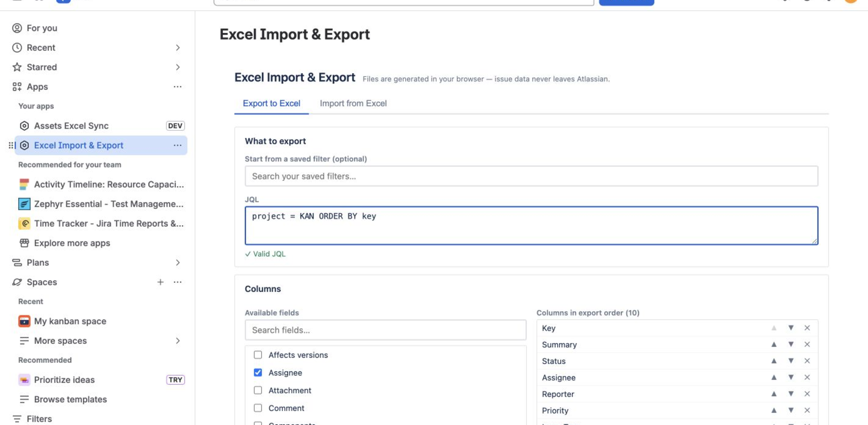Click Explore more apps
The width and height of the screenshot is (868, 425).
click(72, 243)
